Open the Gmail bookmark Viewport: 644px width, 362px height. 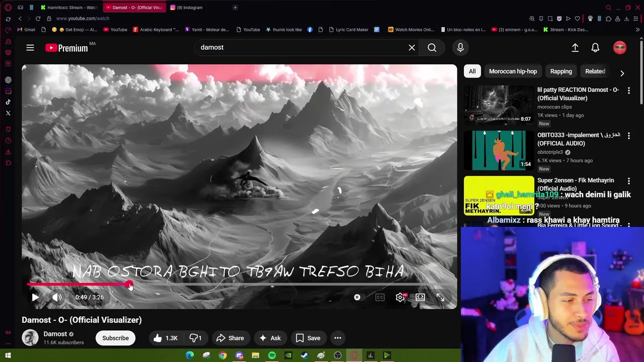pyautogui.click(x=26, y=30)
